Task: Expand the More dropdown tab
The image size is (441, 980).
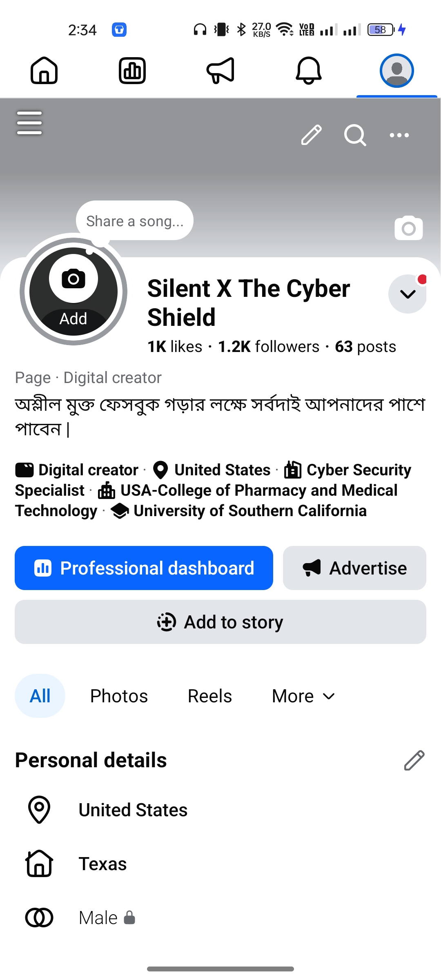Action: coord(303,696)
